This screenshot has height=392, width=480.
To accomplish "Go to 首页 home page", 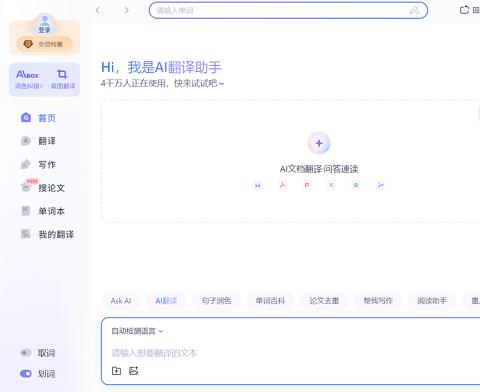I will (38, 118).
